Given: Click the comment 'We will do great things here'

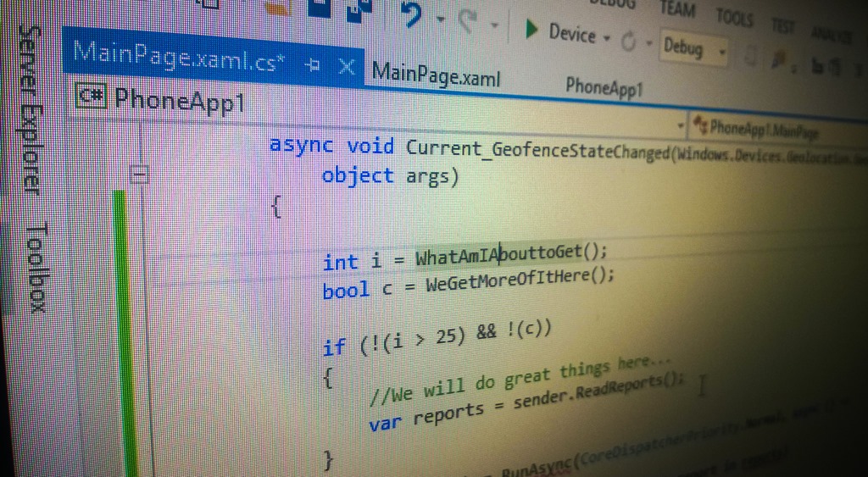Looking at the screenshot, I should point(520,381).
